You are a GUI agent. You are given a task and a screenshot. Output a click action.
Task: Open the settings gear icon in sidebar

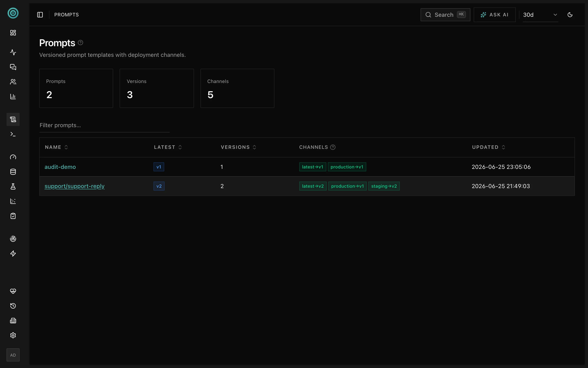pos(13,335)
